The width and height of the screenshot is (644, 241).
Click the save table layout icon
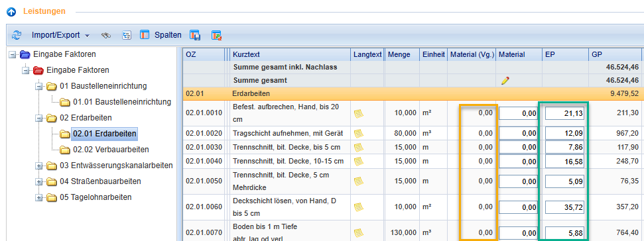point(195,35)
